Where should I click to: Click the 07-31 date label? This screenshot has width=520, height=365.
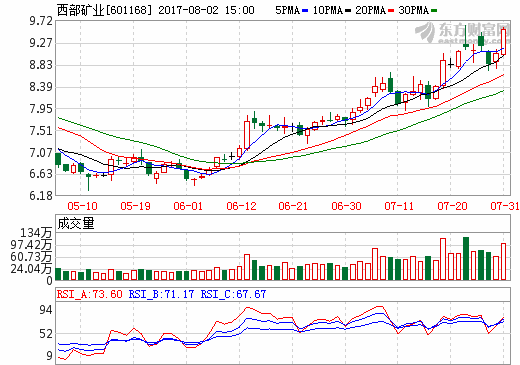(x=505, y=206)
